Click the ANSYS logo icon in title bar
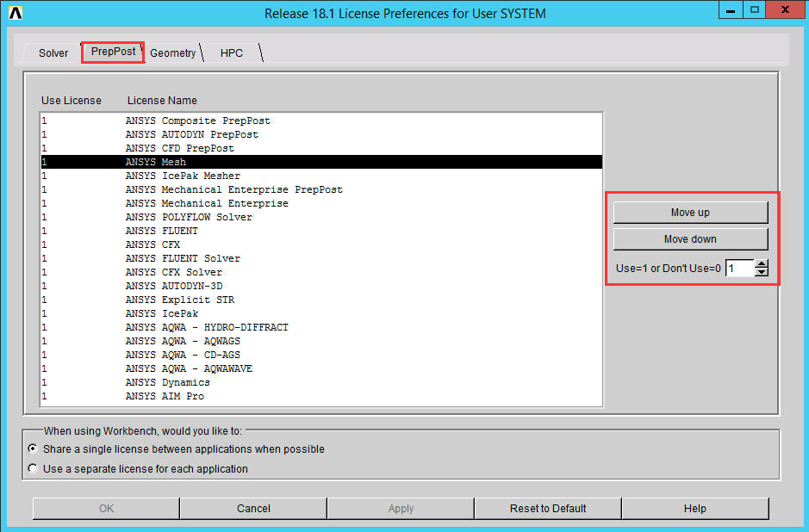 click(x=16, y=13)
